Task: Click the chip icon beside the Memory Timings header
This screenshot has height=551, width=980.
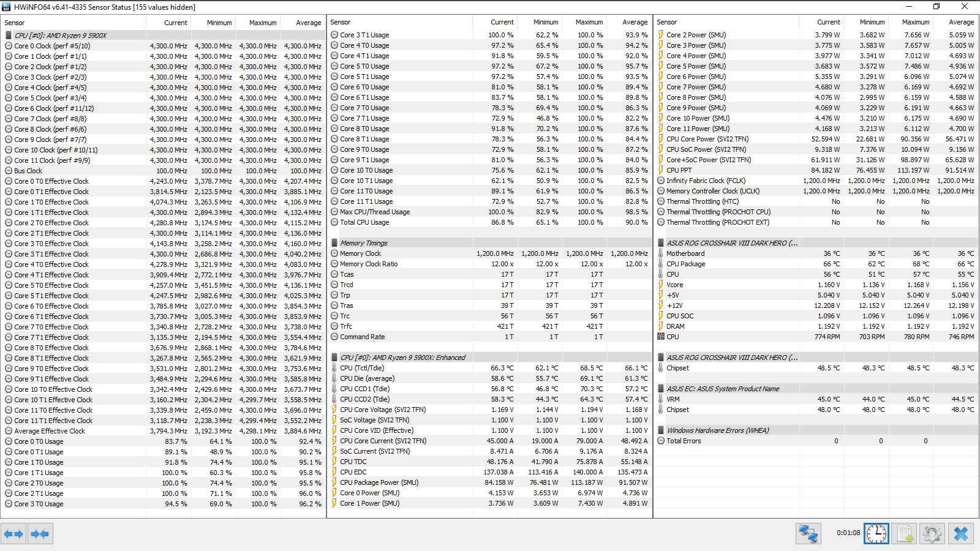Action: click(335, 243)
